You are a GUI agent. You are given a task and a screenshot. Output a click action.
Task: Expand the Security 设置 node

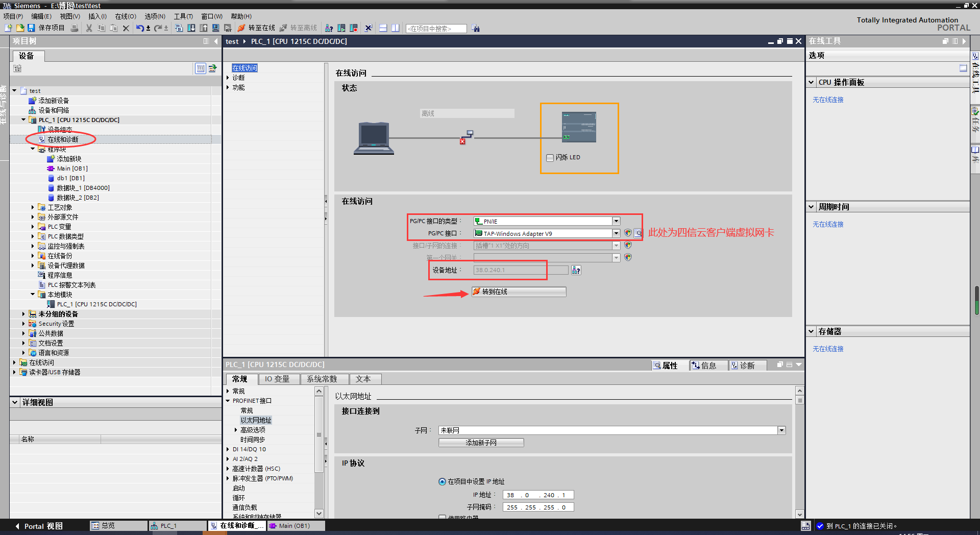23,324
